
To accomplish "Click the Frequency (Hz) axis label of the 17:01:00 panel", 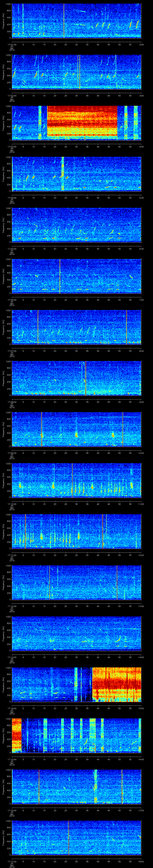I will pyautogui.click(x=4, y=21).
